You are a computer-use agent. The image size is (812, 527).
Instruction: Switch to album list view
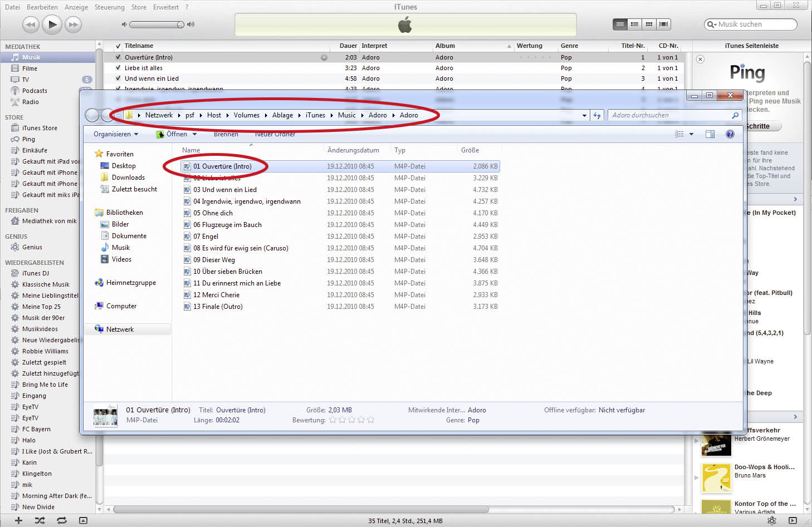pyautogui.click(x=634, y=24)
